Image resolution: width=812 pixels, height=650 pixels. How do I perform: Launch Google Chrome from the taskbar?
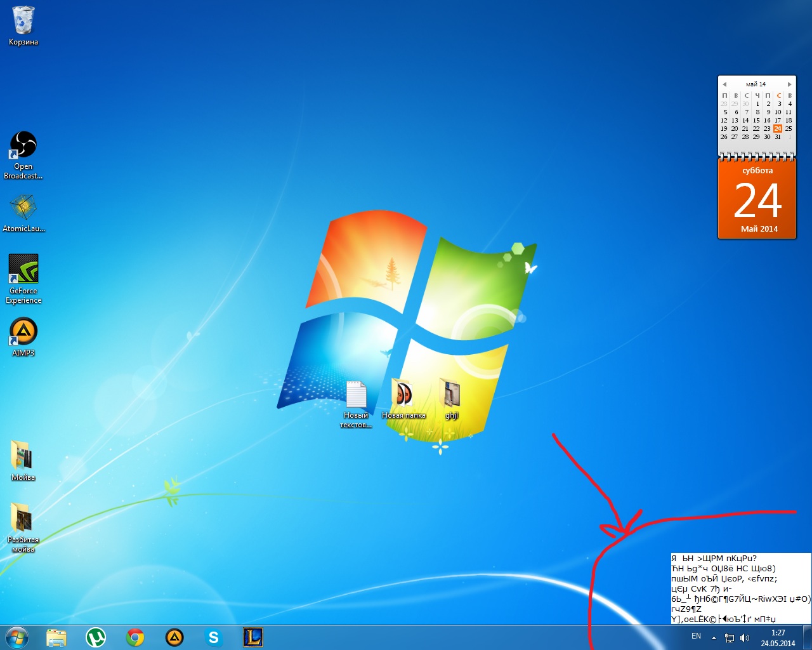(135, 637)
